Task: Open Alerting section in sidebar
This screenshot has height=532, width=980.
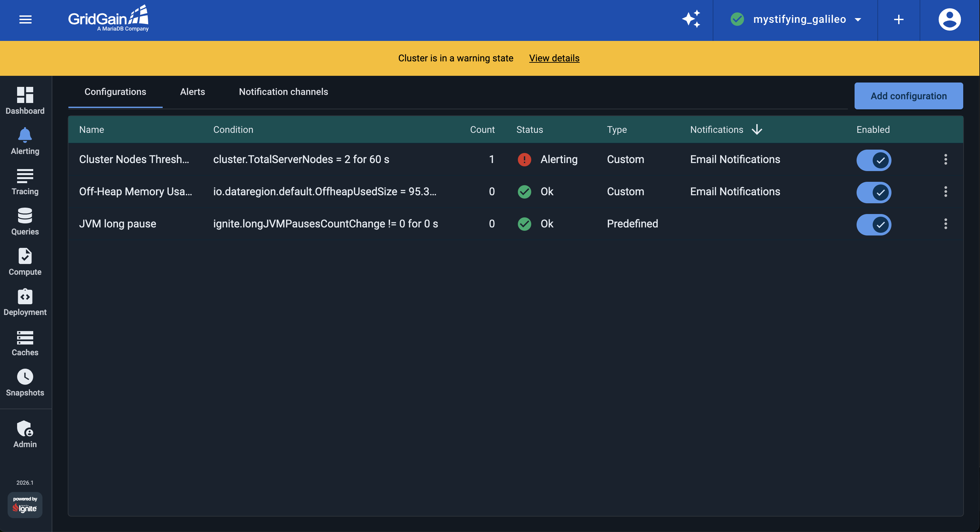Action: coord(25,141)
